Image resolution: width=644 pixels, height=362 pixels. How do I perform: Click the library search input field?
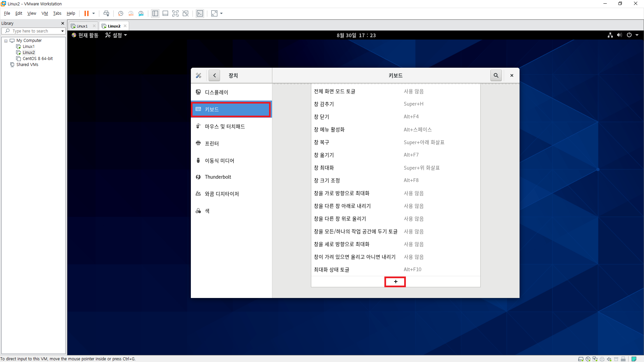point(34,31)
